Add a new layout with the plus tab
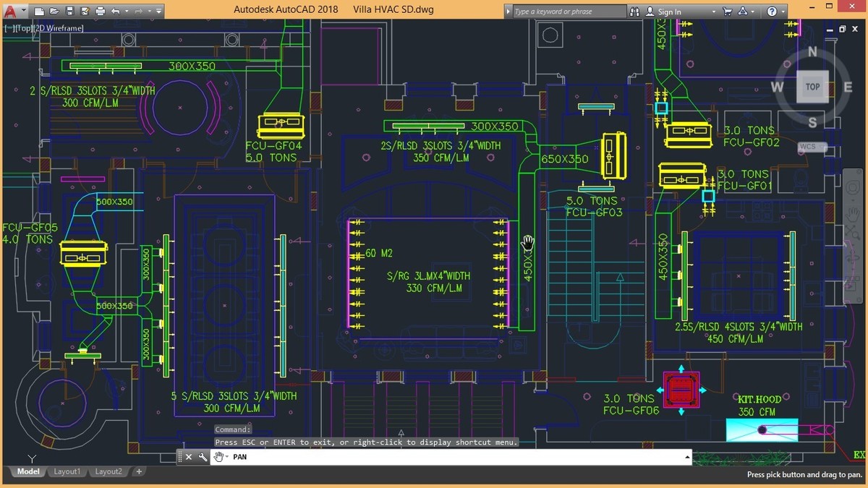 point(139,471)
